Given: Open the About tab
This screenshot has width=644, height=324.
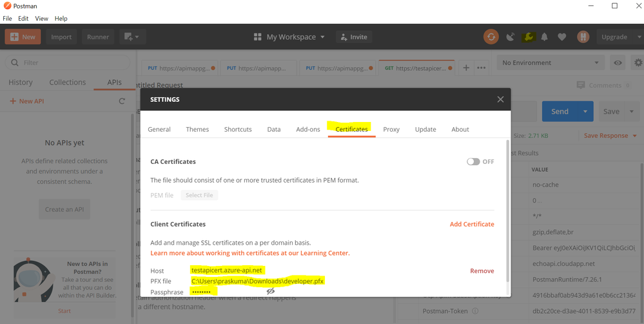Looking at the screenshot, I should coord(460,129).
